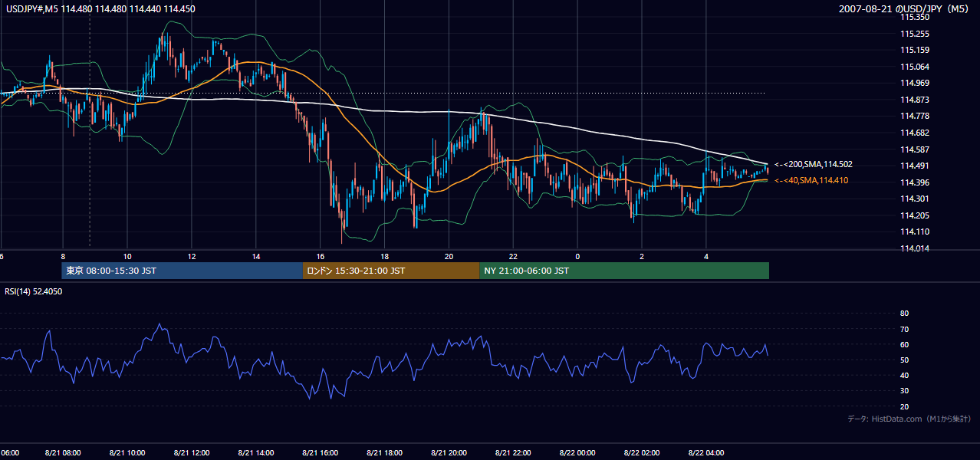Image resolution: width=980 pixels, height=460 pixels.
Task: Click price axis value 114.396
Action: click(915, 182)
